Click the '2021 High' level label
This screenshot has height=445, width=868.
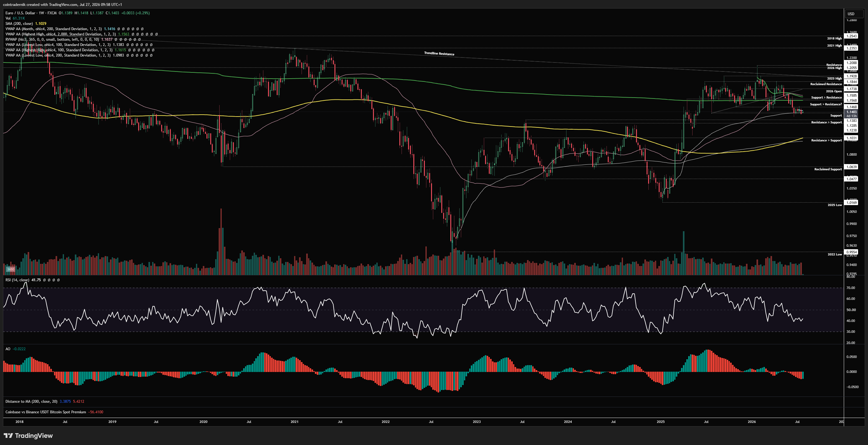pos(834,45)
